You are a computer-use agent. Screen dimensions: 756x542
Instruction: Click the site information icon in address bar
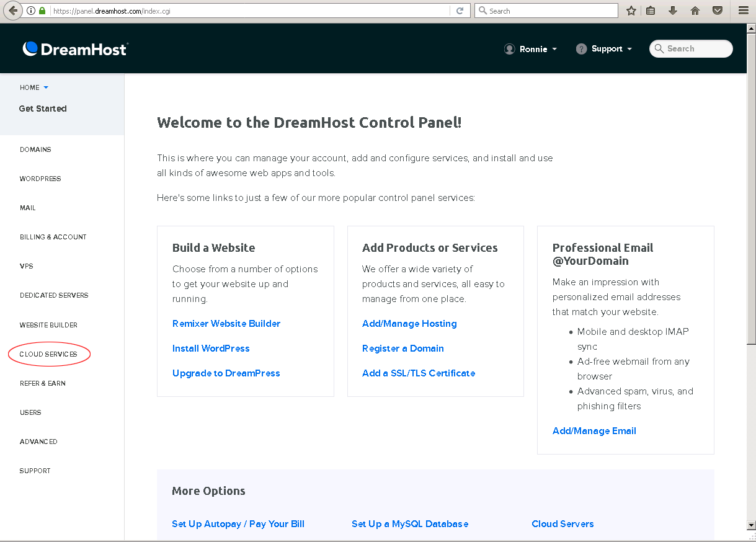click(x=31, y=11)
